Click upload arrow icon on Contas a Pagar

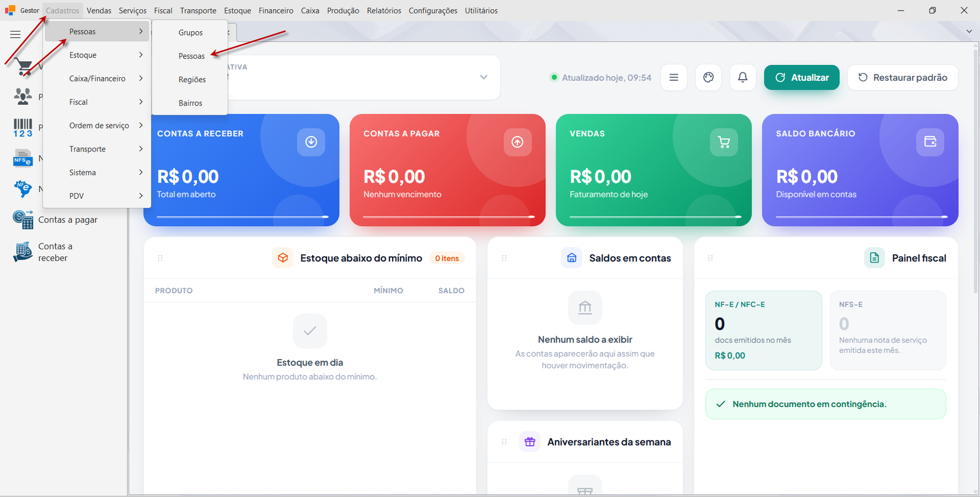point(518,142)
